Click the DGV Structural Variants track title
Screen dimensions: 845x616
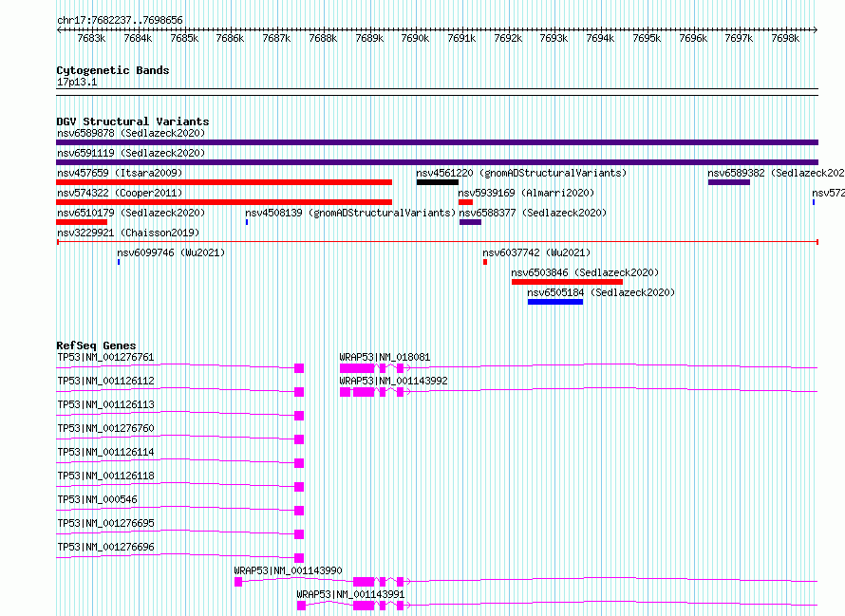133,121
